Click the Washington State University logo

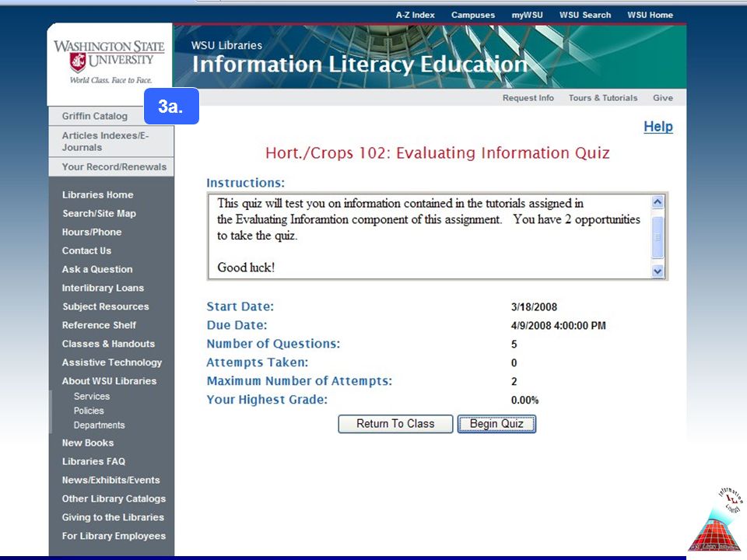(x=109, y=62)
